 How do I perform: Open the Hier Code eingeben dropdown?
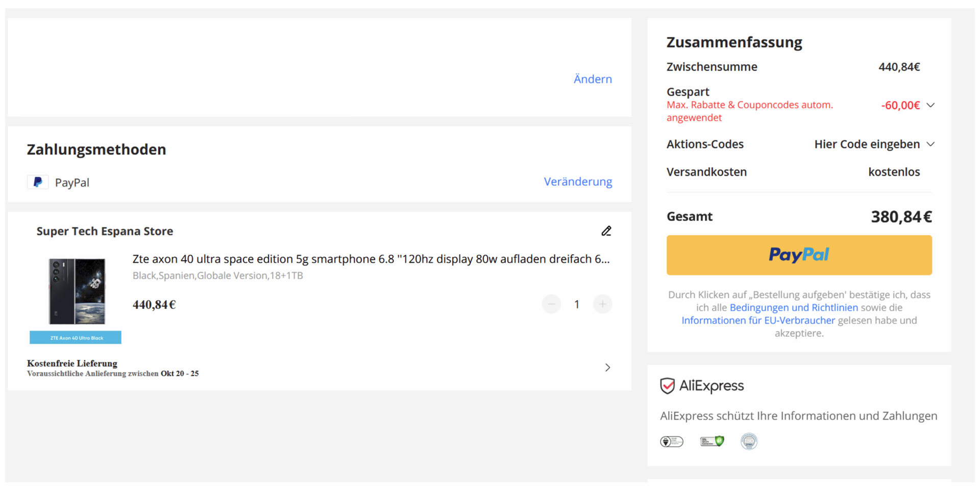(874, 144)
